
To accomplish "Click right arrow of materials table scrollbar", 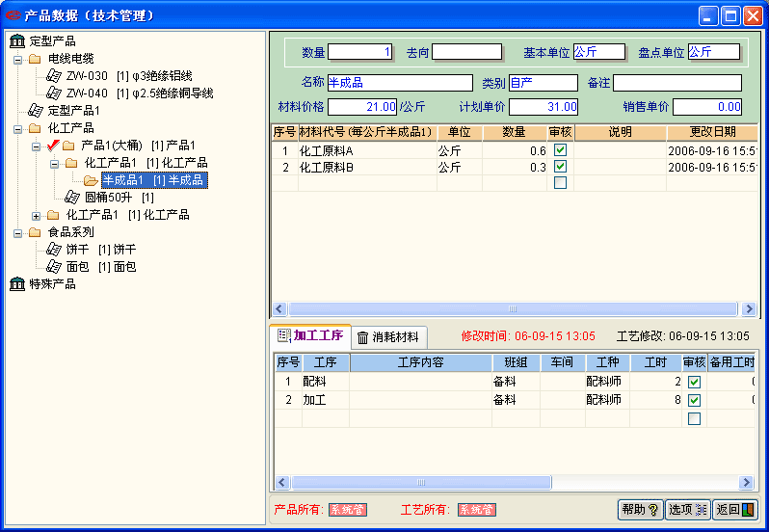I will tap(749, 309).
